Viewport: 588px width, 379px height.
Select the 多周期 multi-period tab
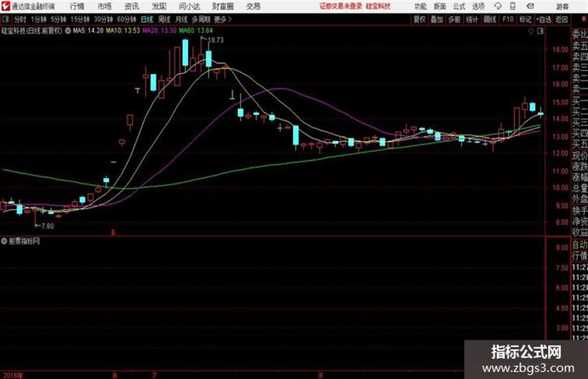pyautogui.click(x=201, y=19)
